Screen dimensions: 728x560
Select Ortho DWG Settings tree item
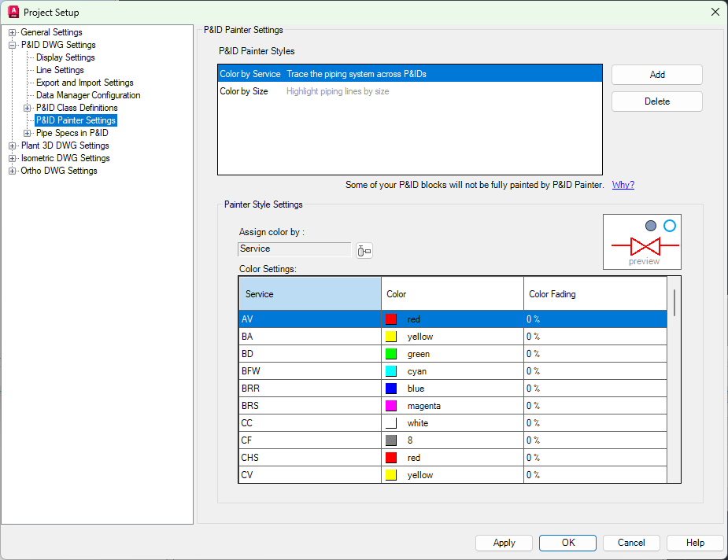click(x=59, y=171)
